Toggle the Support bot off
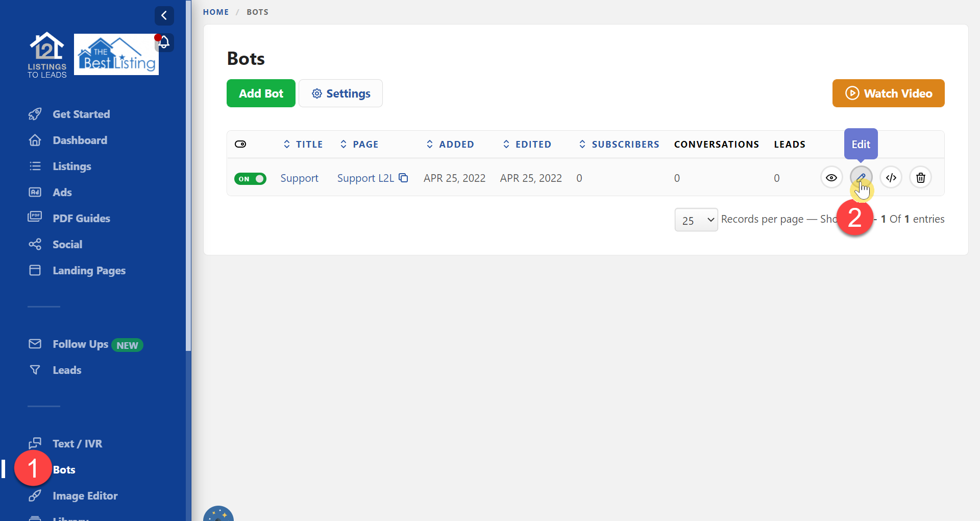This screenshot has width=980, height=521. [x=250, y=179]
